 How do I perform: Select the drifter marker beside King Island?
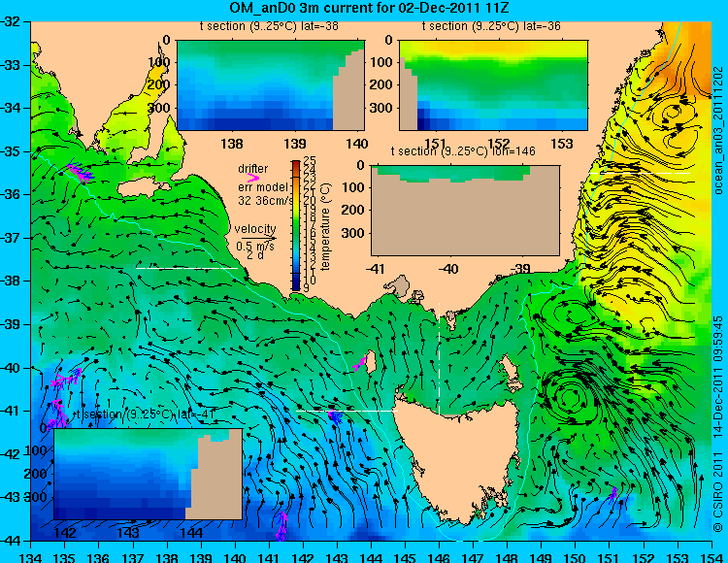click(360, 364)
